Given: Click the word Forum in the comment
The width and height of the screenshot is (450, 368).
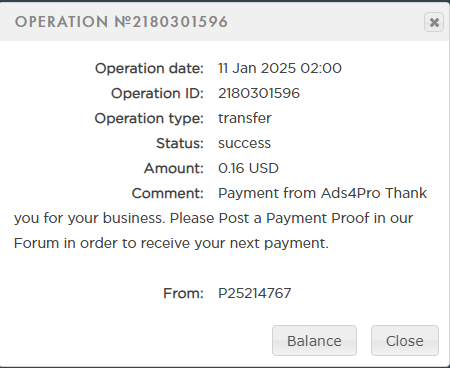Looking at the screenshot, I should 36,243.
